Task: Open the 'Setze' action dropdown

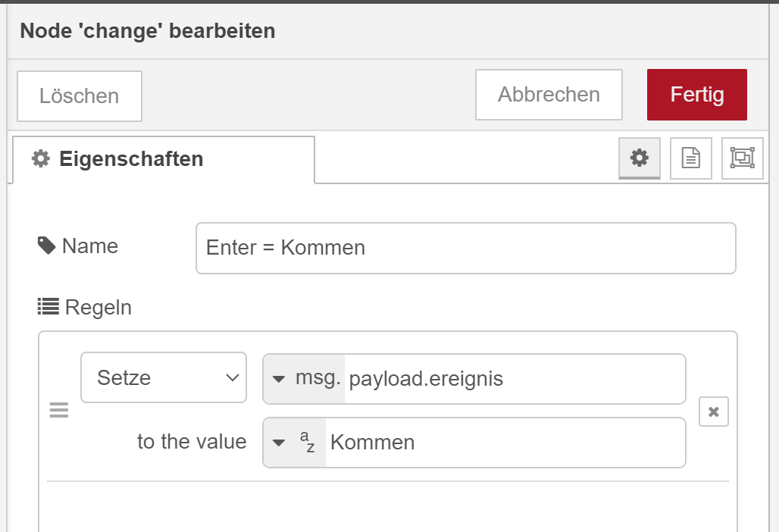Action: click(164, 377)
